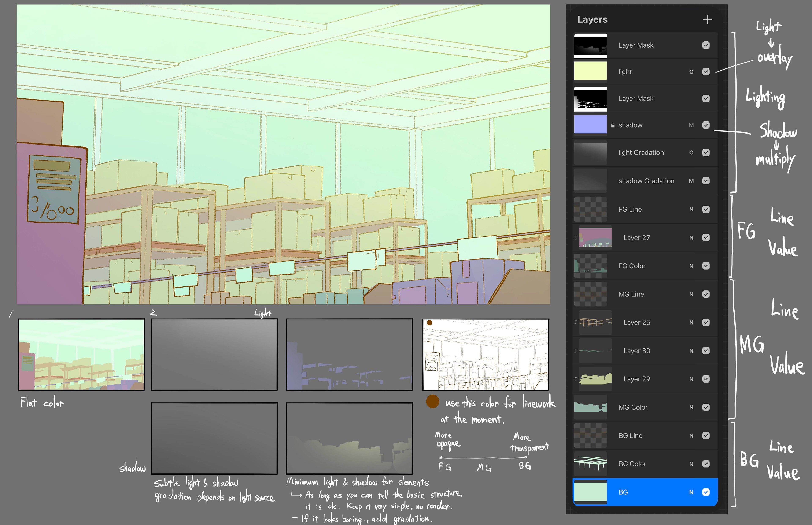The image size is (812, 525).
Task: Toggle Layer 25 visibility checkbox
Action: pos(706,322)
